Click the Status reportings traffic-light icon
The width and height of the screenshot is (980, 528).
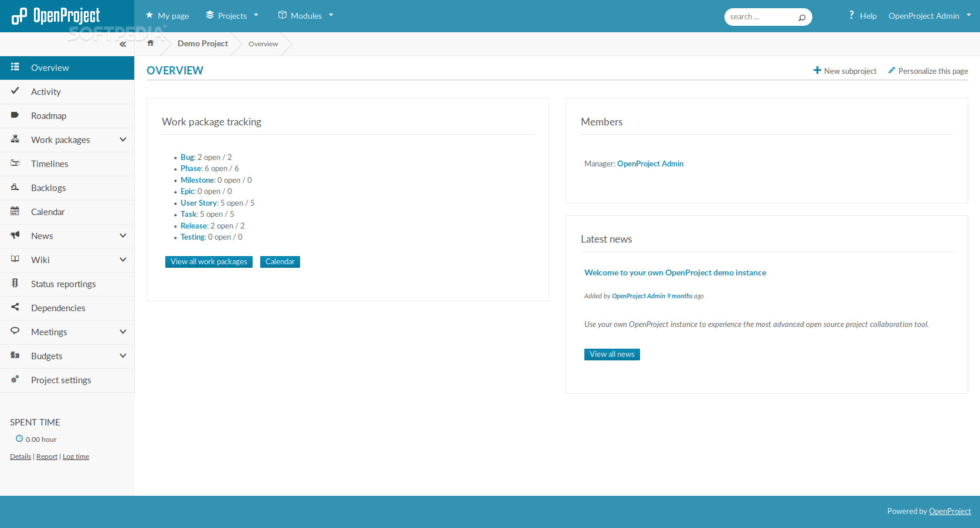[x=15, y=284]
